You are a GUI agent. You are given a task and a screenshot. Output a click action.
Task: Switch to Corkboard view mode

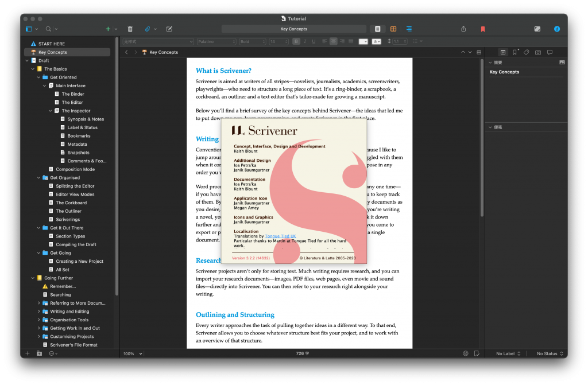(x=393, y=29)
